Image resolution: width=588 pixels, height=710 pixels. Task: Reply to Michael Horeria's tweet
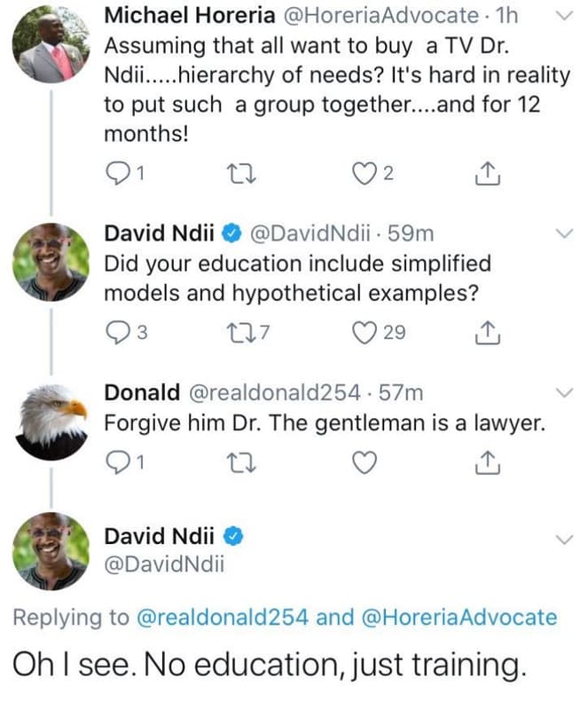tap(117, 173)
